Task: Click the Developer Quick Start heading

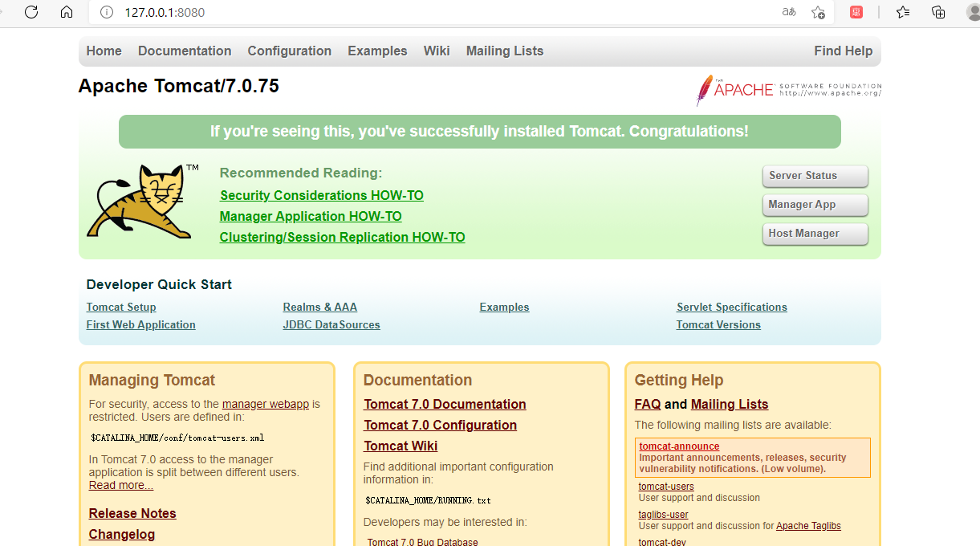Action: click(159, 284)
